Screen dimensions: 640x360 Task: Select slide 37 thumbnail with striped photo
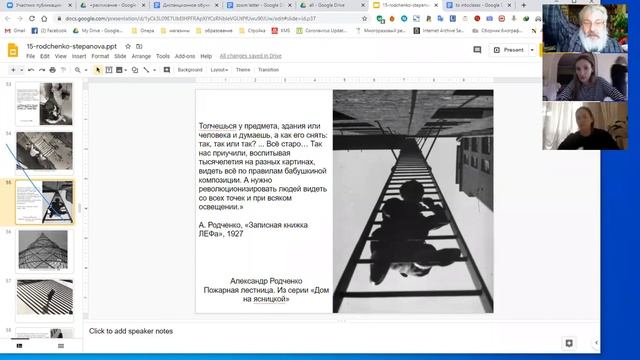44,299
